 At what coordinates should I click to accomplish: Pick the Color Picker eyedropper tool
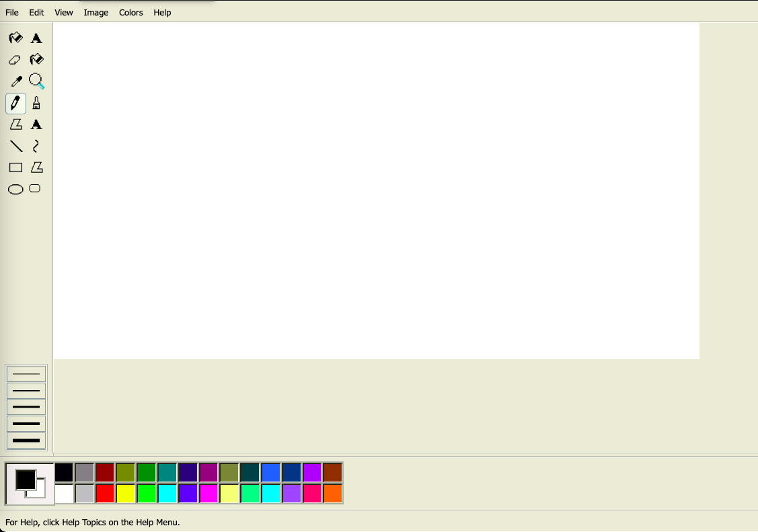click(15, 81)
